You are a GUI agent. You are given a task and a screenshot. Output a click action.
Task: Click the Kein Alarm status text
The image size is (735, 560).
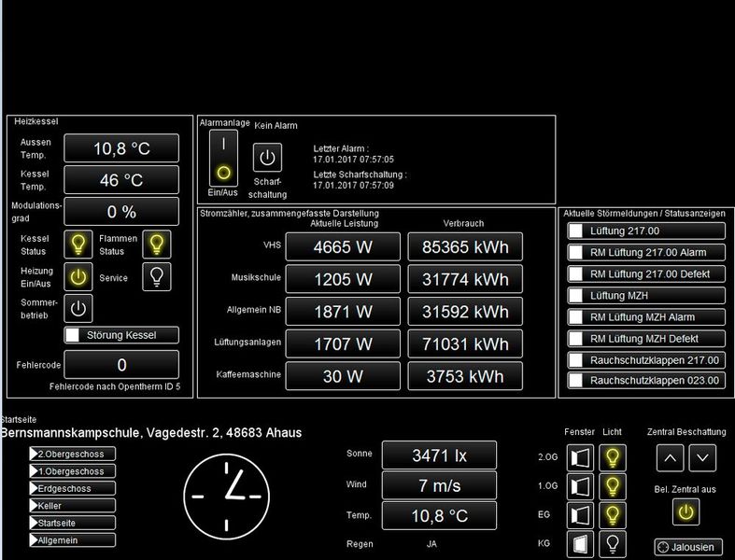(x=276, y=126)
